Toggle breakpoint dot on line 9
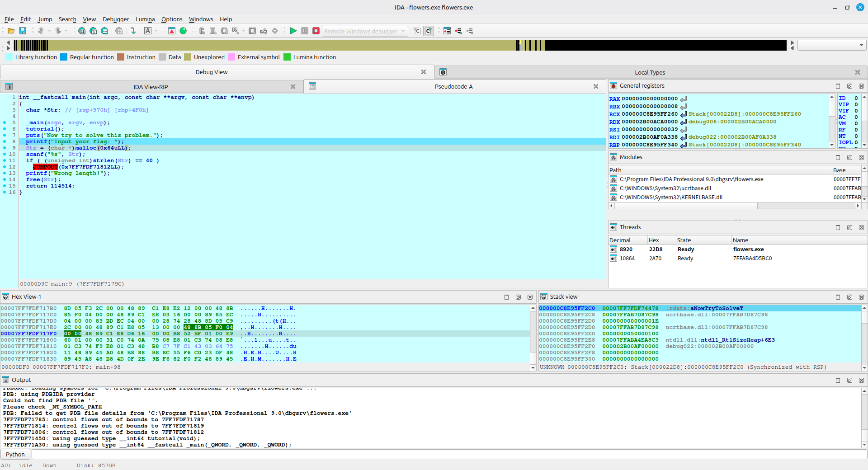Screen dimensions: 868x470 point(5,148)
